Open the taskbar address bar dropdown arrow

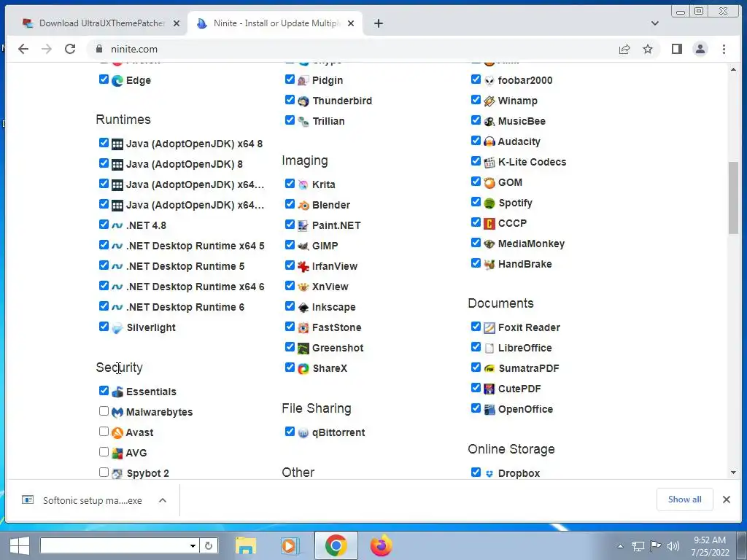193,545
